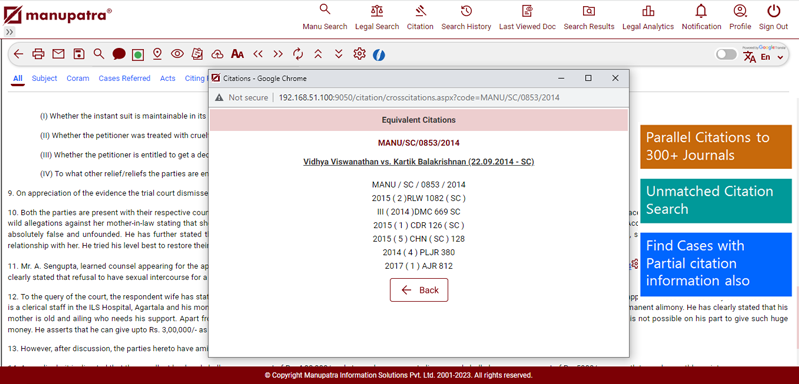Open Legal Analytics chart icon
The width and height of the screenshot is (800, 384).
648,17
